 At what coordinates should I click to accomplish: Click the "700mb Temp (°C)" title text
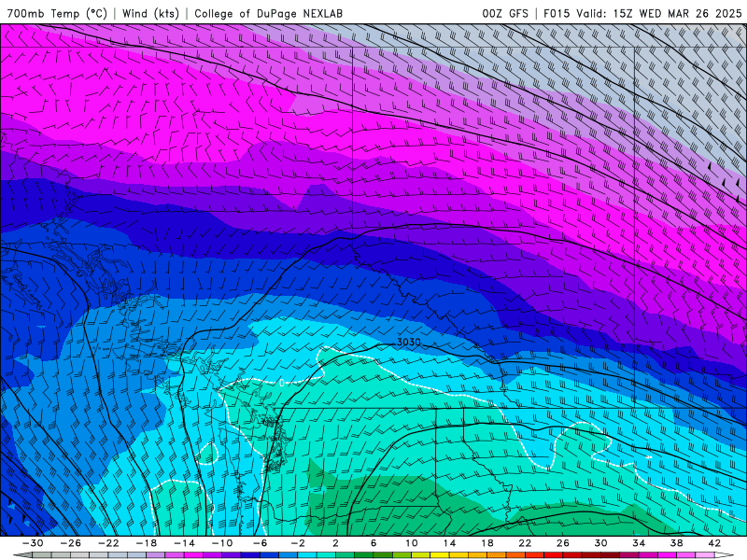point(57,14)
